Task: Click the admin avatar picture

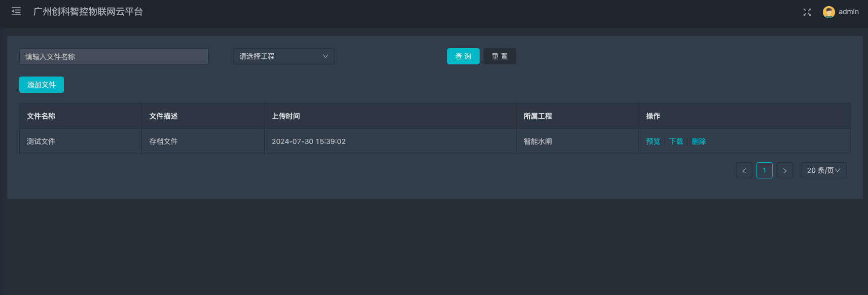Action: (x=828, y=12)
